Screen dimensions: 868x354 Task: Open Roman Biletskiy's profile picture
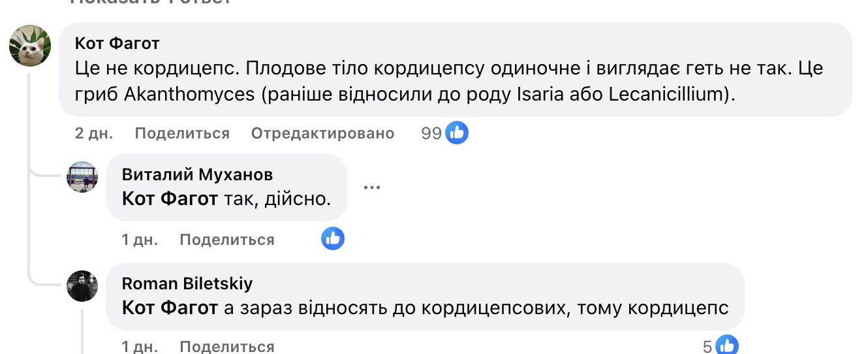pos(82,285)
